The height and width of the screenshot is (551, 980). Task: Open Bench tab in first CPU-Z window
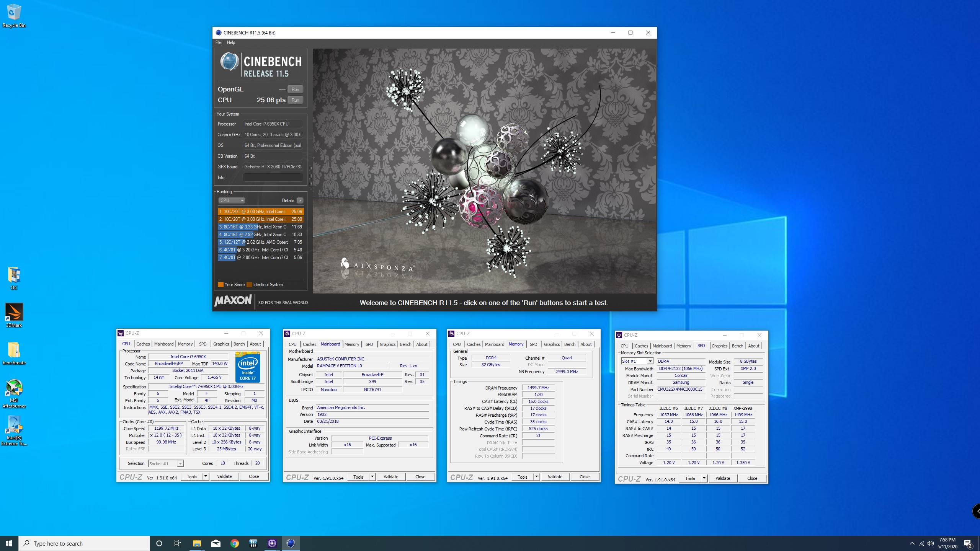(x=239, y=344)
